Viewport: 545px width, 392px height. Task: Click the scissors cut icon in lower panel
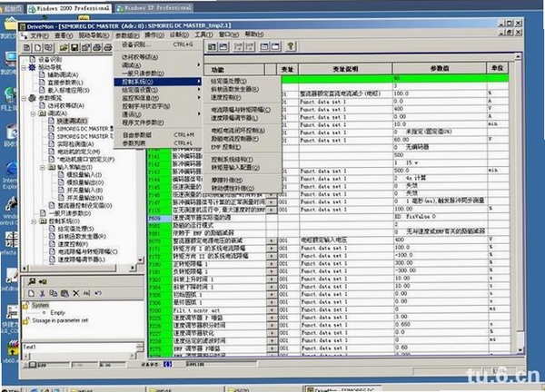(42, 293)
